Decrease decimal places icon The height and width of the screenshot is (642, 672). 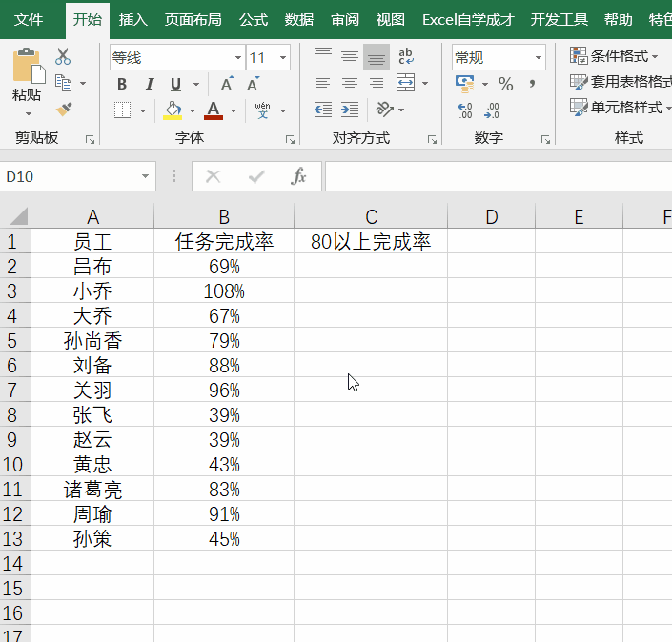pos(492,110)
